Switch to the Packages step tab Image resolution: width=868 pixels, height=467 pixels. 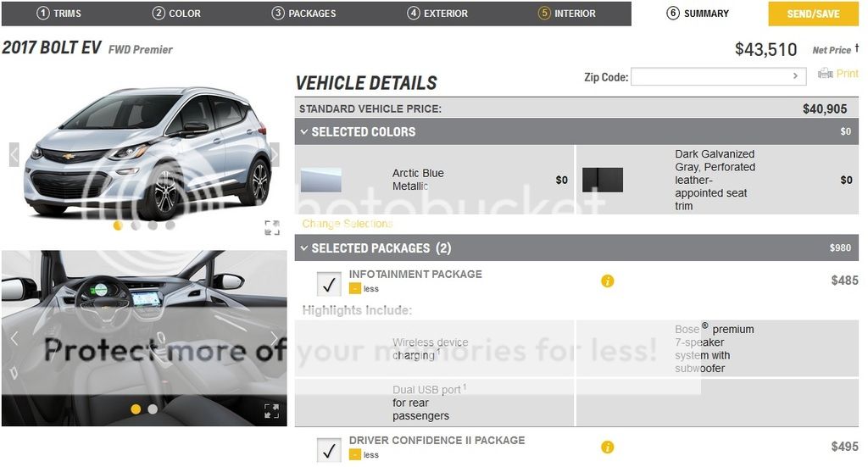click(x=303, y=14)
